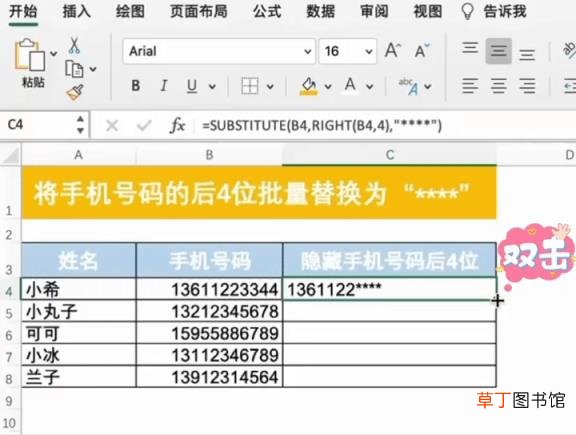Click the fx insert function icon

[177, 126]
